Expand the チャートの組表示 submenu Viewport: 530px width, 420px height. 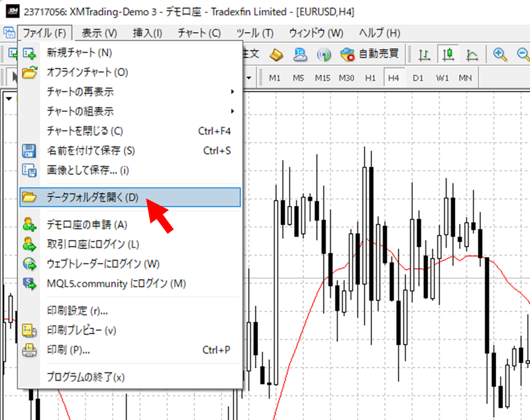[130, 111]
